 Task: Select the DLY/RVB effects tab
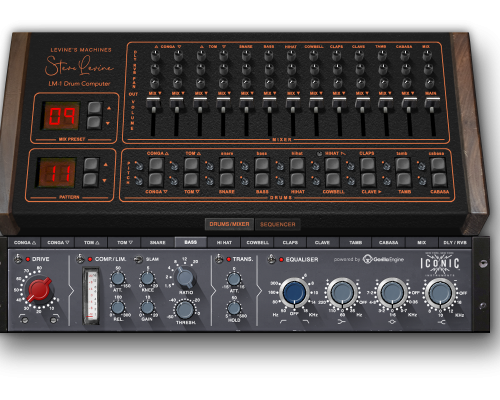(x=455, y=242)
